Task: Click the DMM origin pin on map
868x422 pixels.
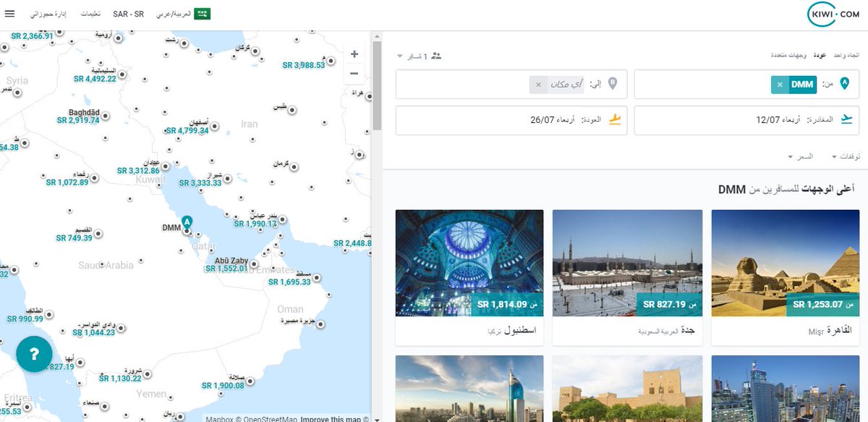Action: 187,222
